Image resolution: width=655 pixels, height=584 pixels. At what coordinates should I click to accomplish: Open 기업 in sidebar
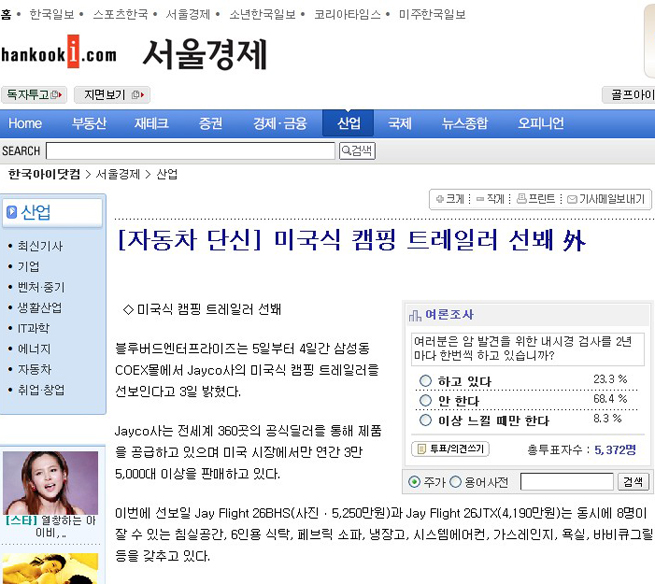pyautogui.click(x=28, y=267)
